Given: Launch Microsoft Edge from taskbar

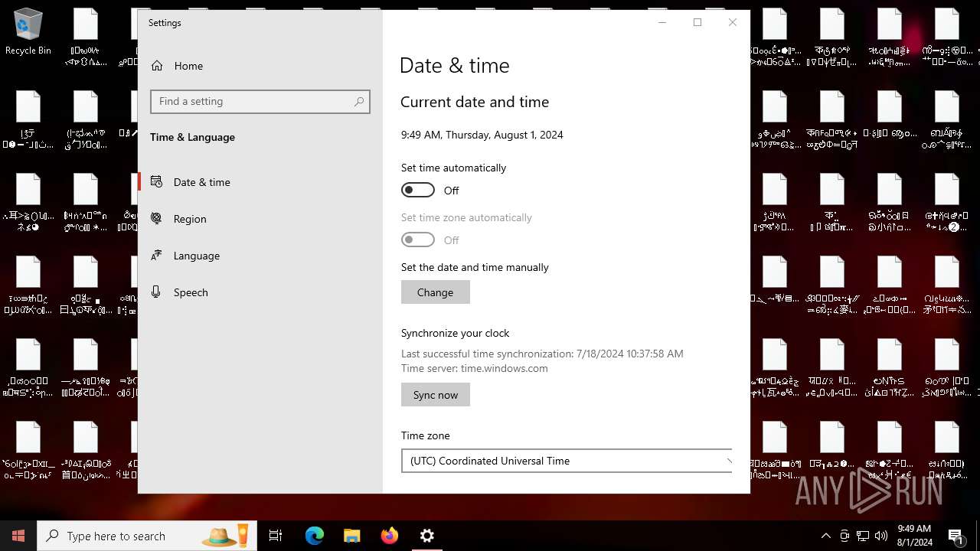Looking at the screenshot, I should coord(315,536).
